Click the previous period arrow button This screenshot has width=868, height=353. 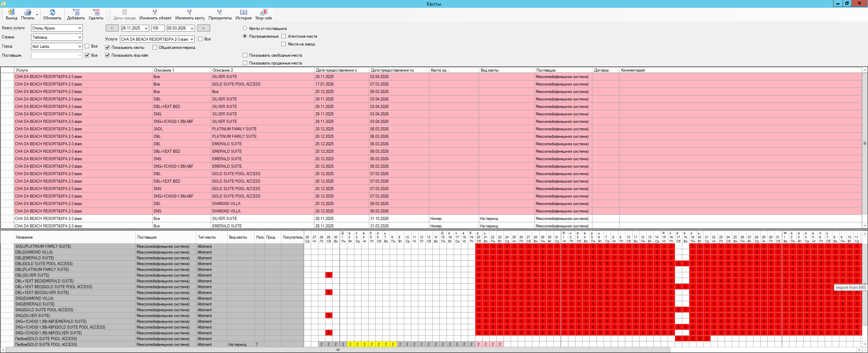tap(112, 28)
